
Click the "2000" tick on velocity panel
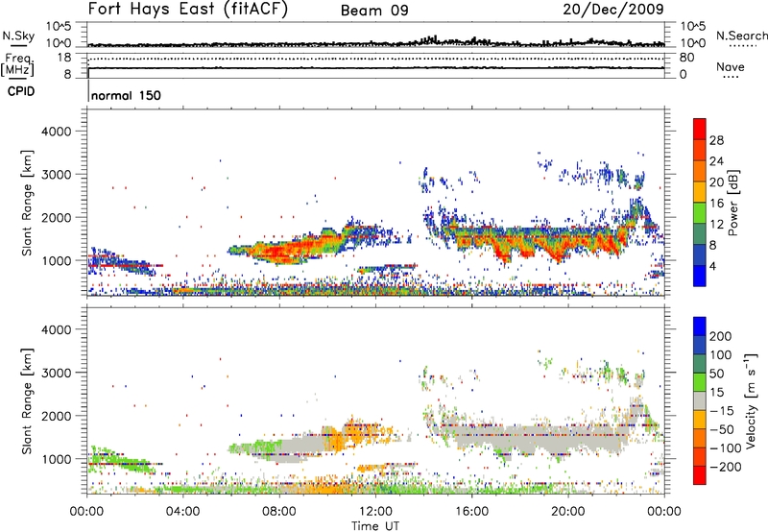tap(56, 416)
